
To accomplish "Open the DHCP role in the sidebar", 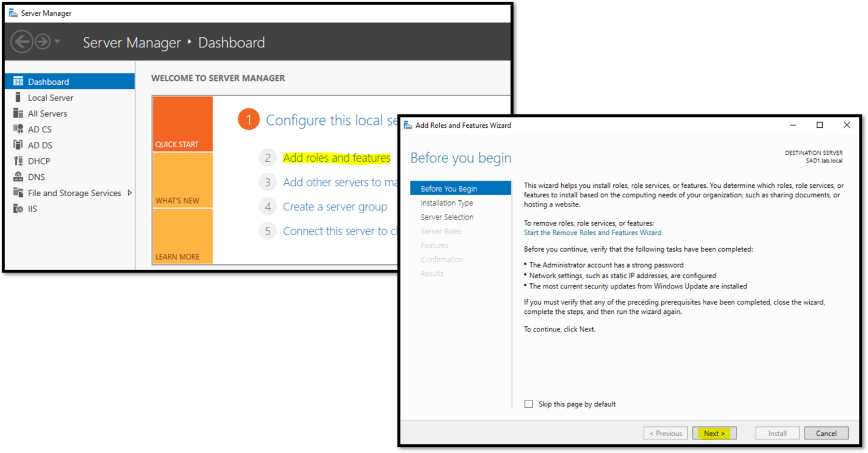I will (x=18, y=161).
